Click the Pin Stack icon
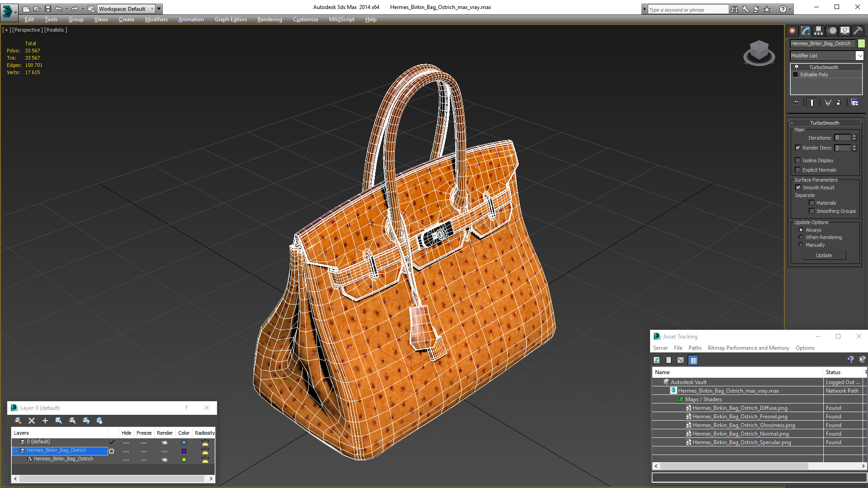The width and height of the screenshot is (868, 488). coord(796,103)
